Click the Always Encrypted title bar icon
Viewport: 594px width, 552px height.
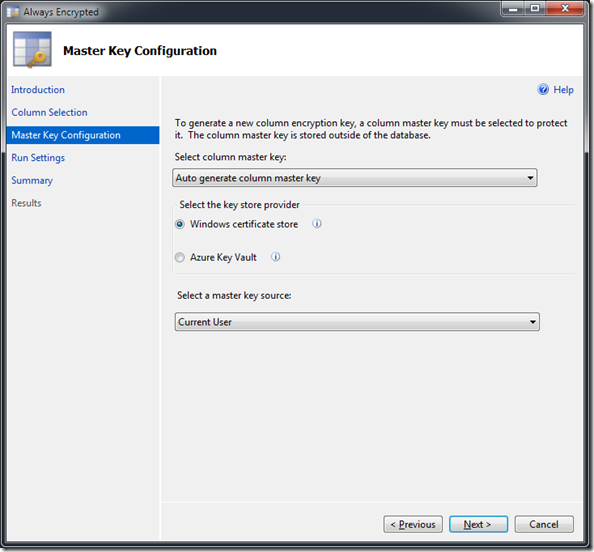click(13, 12)
